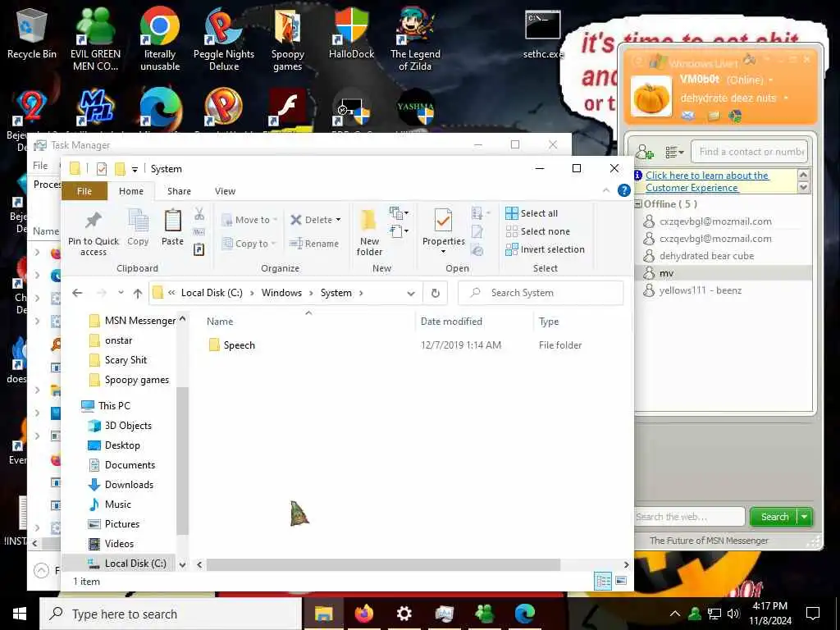Open Explorer Help question mark icon
This screenshot has width=840, height=630.
click(x=623, y=190)
